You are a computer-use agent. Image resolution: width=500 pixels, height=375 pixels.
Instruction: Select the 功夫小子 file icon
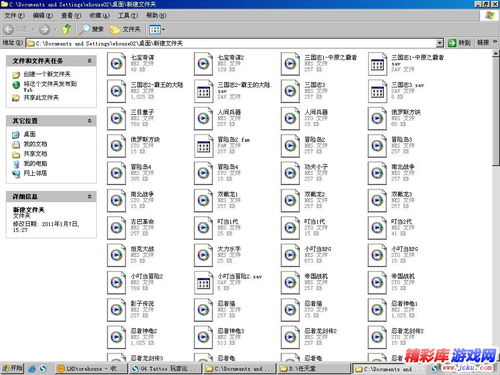tap(290, 173)
